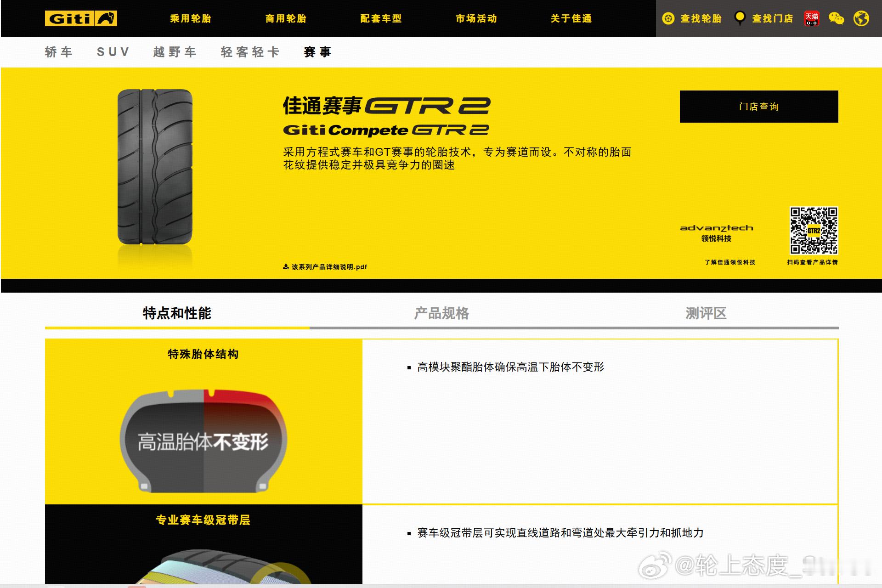
Task: Click the GTR2 tire product image
Action: (155, 167)
